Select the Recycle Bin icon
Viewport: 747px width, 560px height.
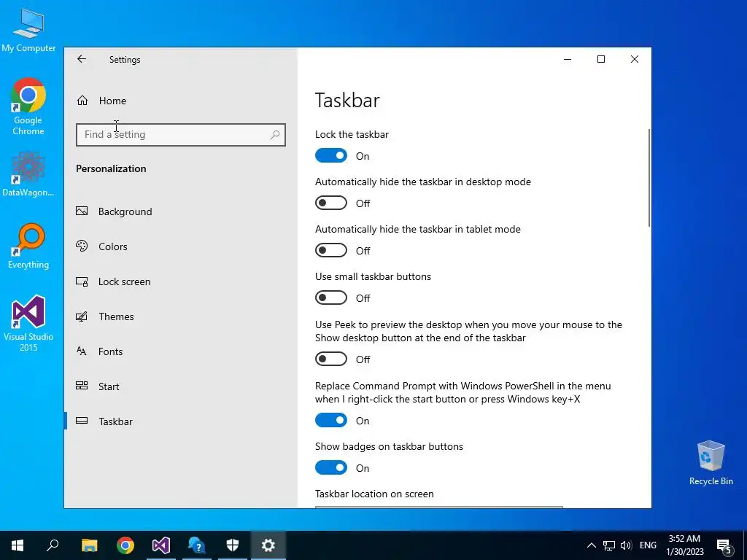(x=711, y=463)
